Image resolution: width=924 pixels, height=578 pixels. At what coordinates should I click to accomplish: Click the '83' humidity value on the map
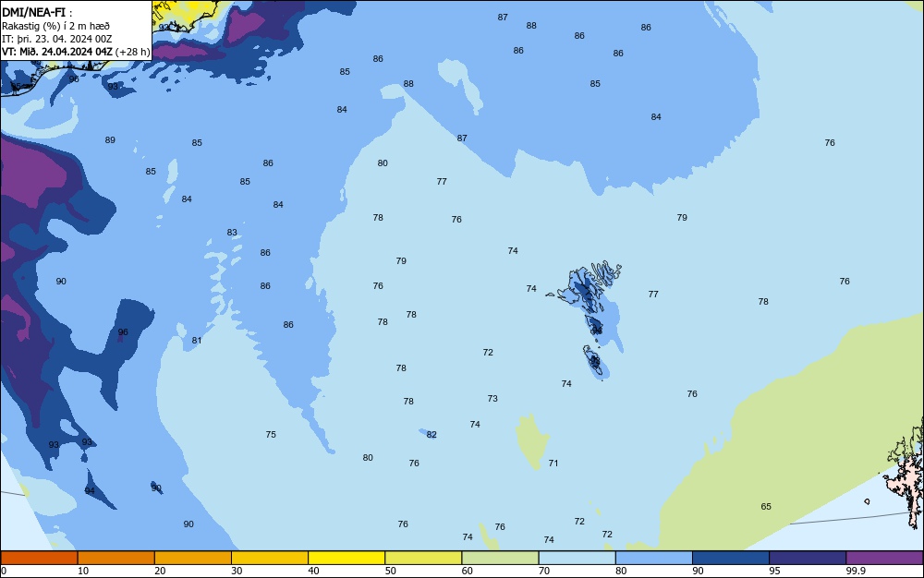(232, 233)
